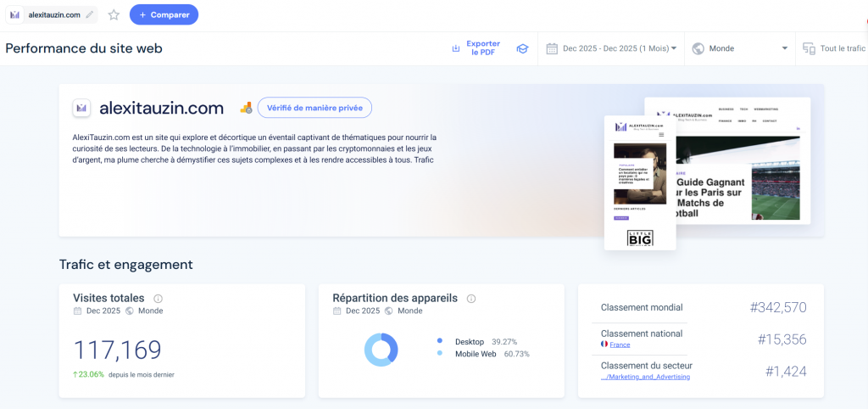Click the 23.06% growth indicator
Image resolution: width=868 pixels, height=409 pixels.
pyautogui.click(x=88, y=374)
